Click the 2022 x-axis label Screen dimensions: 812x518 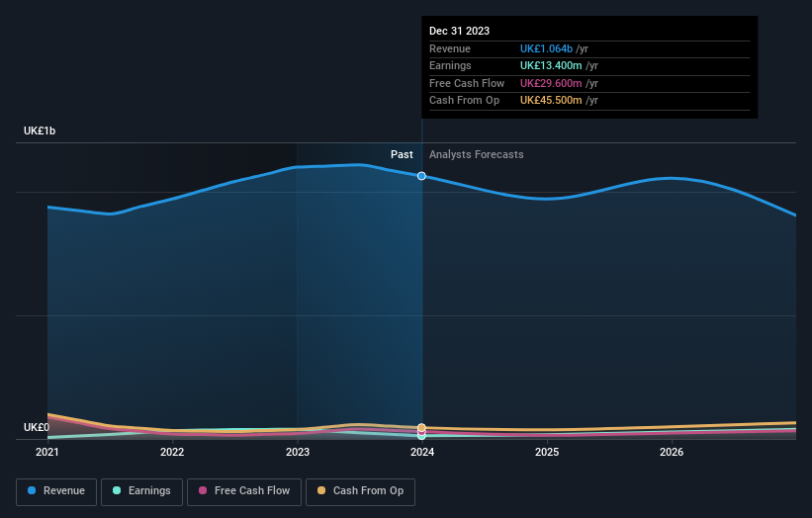pos(172,452)
